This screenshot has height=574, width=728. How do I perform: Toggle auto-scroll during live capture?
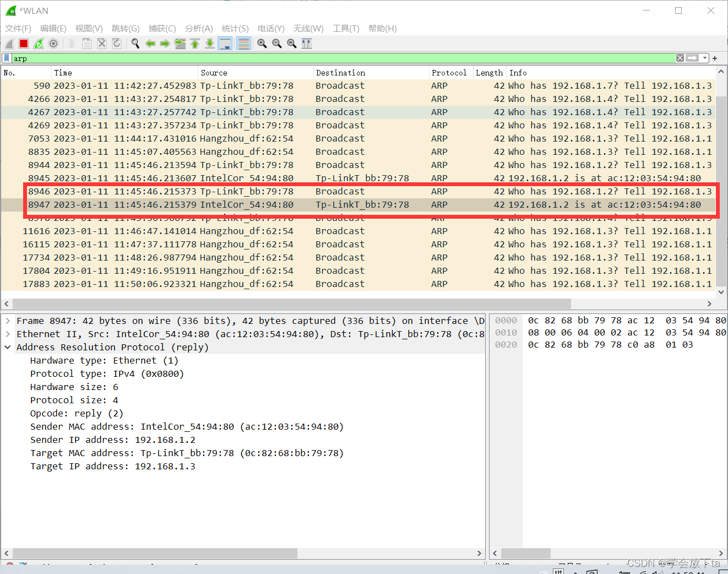coord(225,44)
